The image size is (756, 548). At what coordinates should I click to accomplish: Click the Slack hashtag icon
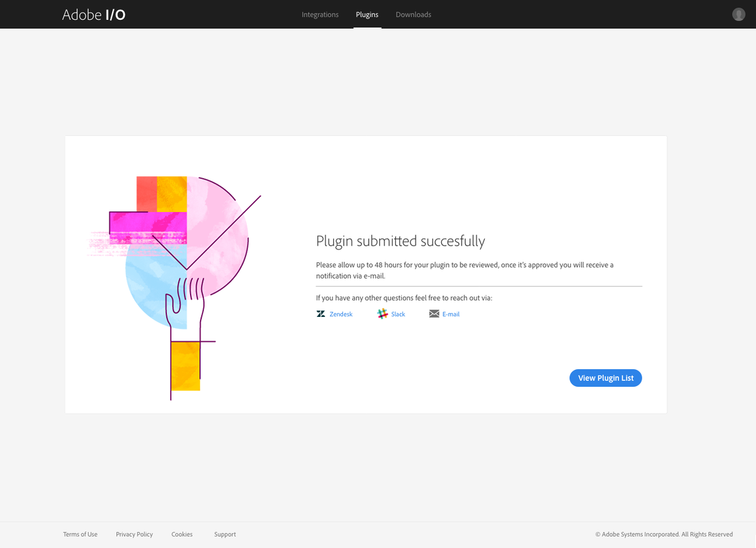[383, 314]
